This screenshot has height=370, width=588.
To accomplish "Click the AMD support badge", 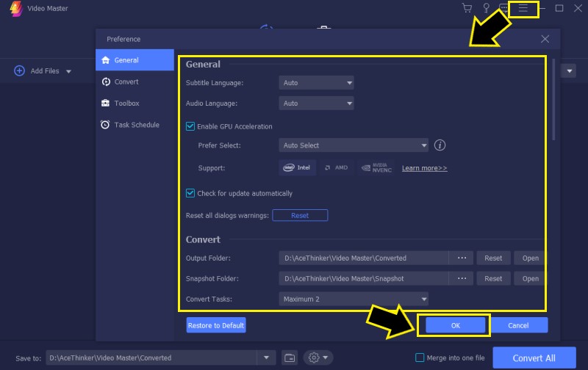I will pos(337,168).
